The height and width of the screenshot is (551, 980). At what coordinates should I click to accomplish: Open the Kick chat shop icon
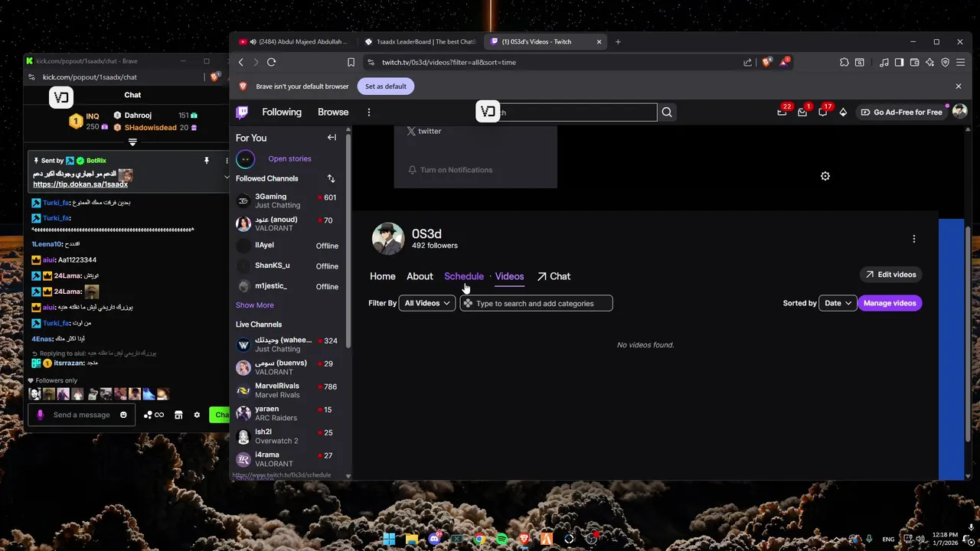pyautogui.click(x=178, y=415)
